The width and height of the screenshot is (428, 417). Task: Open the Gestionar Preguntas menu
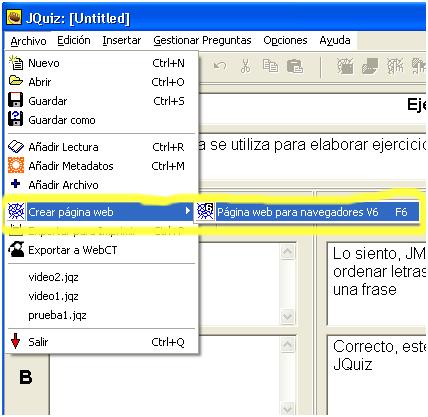pos(202,40)
